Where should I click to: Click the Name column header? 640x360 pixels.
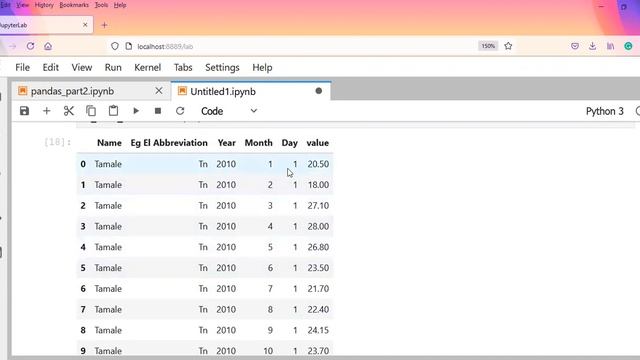109,143
